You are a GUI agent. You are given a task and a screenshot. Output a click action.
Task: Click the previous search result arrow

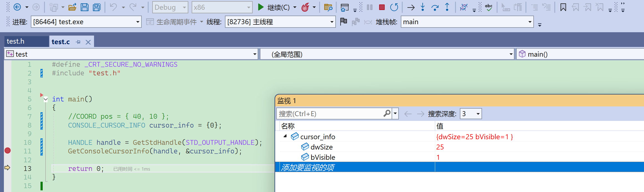[x=408, y=114]
